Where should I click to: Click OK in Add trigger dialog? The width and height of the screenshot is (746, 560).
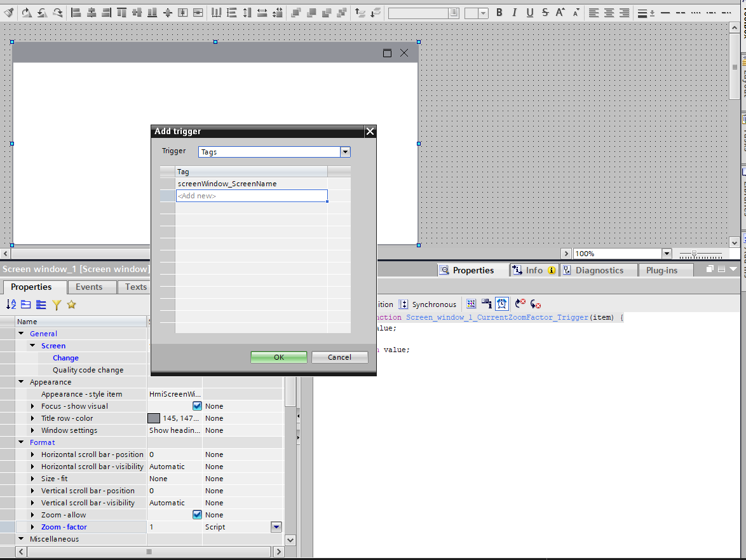[279, 357]
